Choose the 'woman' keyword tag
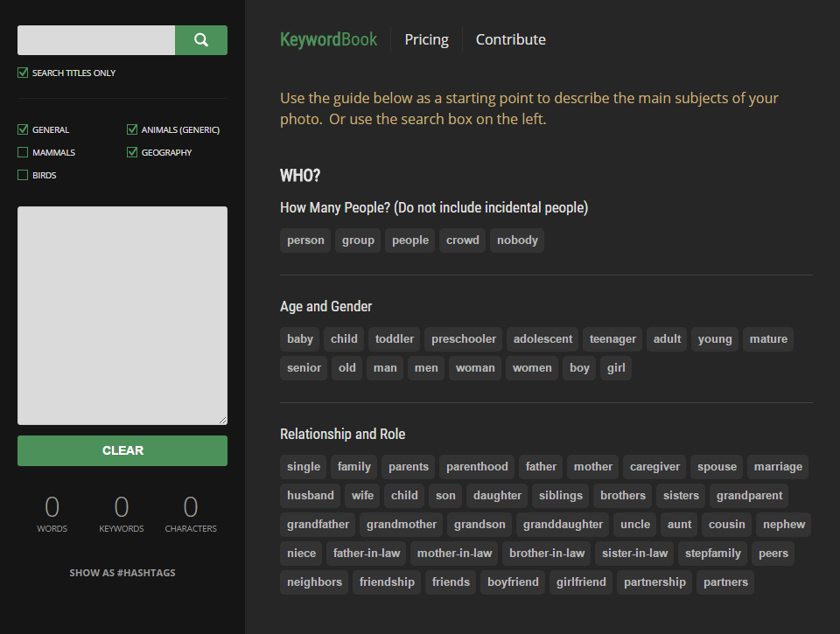 click(475, 368)
